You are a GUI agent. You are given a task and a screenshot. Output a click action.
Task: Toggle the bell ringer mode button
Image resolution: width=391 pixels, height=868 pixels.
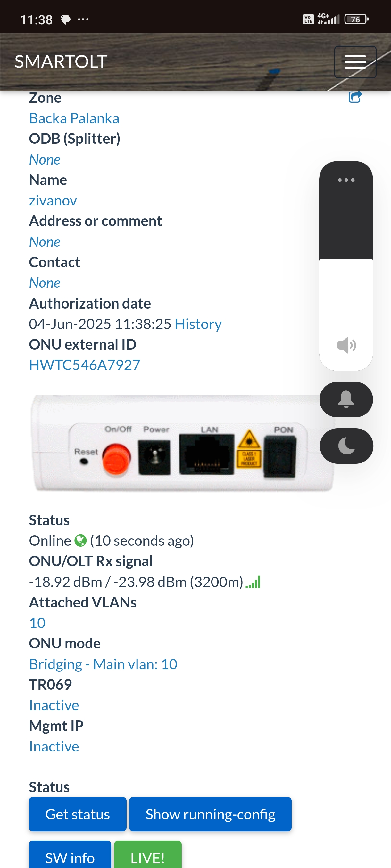346,399
